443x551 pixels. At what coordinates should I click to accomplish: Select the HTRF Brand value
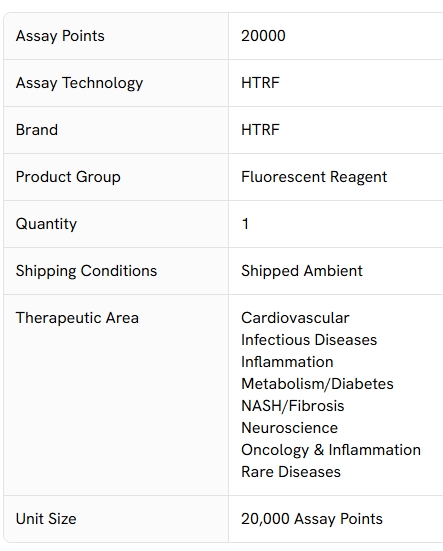pos(260,130)
